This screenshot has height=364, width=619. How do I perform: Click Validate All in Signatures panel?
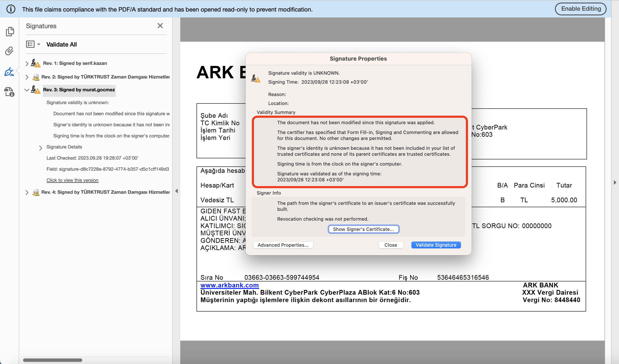coord(62,44)
